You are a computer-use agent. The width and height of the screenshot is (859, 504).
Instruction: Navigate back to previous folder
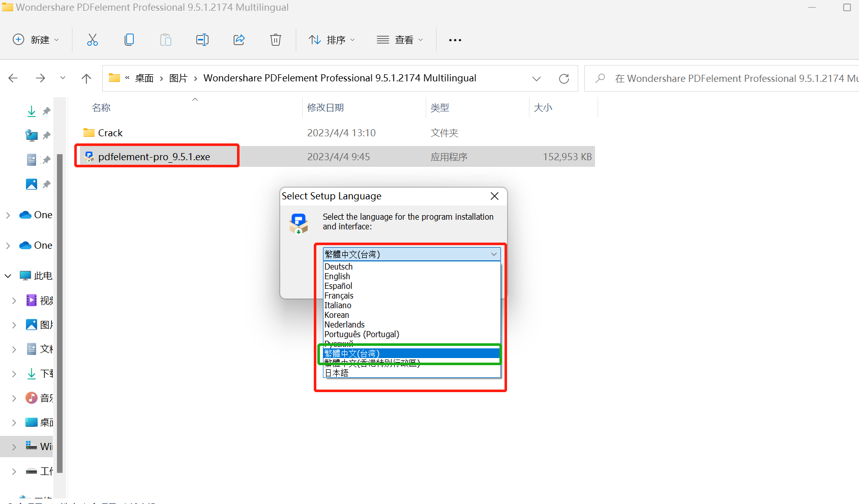[x=13, y=78]
